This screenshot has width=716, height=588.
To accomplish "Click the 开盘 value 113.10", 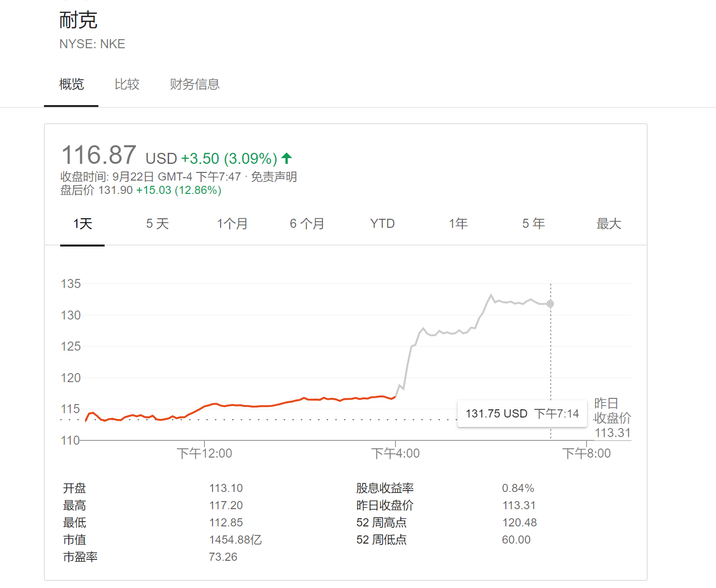I will pos(226,488).
